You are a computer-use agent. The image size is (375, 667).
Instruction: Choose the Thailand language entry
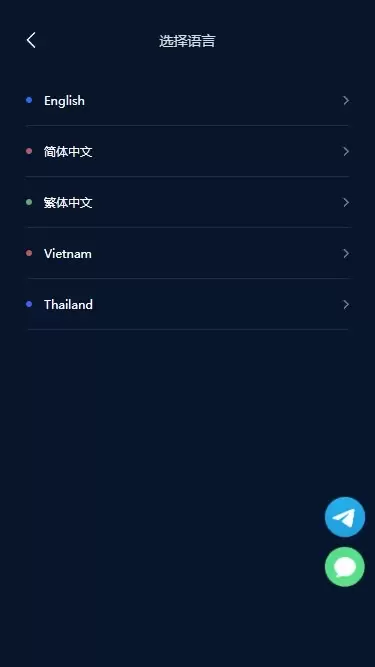[188, 305]
